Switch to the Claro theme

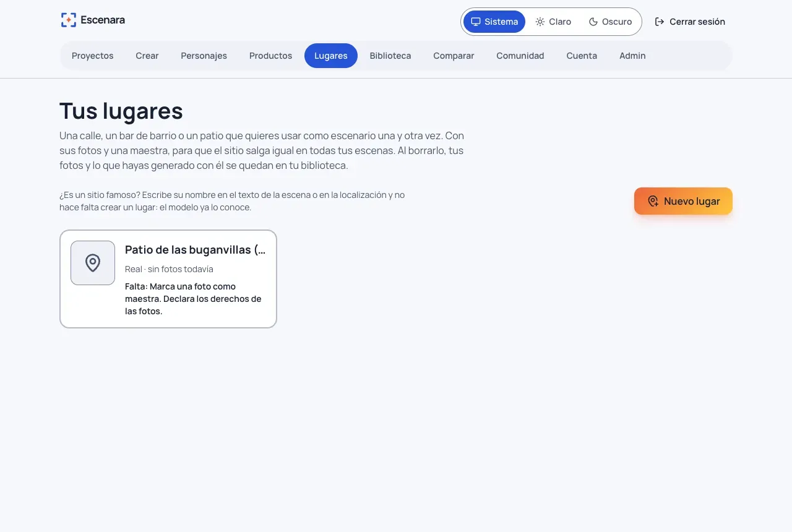553,22
